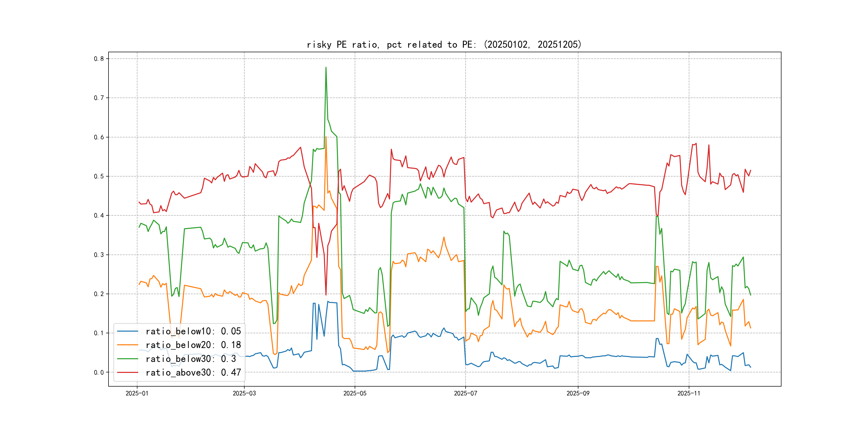Click the red ratio_above30 legend line
Image resolution: width=868 pixels, height=434 pixels.
(127, 373)
